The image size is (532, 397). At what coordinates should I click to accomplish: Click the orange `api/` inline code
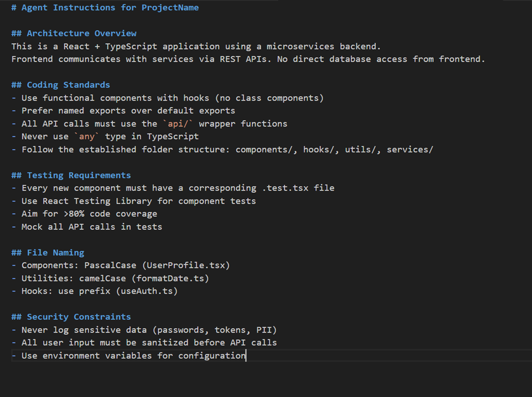[178, 123]
